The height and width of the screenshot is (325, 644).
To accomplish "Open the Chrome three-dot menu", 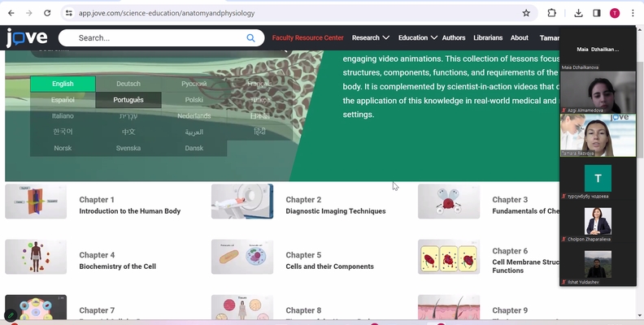I will click(x=633, y=13).
